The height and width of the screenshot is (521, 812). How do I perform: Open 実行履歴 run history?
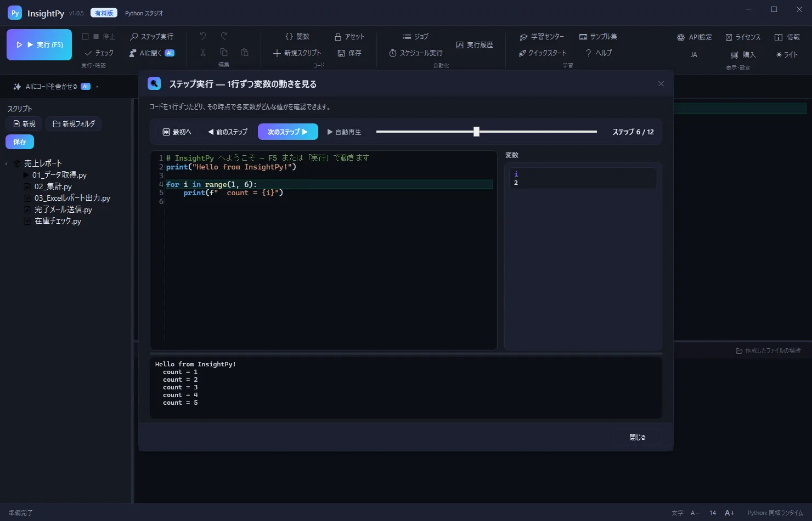pos(475,45)
